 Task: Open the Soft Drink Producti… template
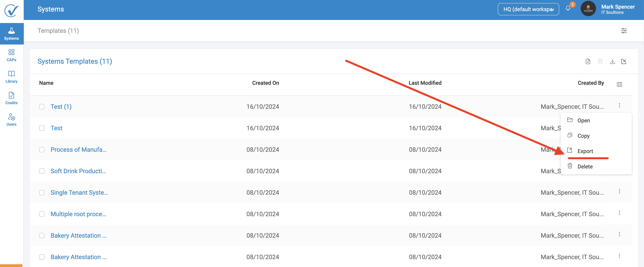pyautogui.click(x=78, y=171)
